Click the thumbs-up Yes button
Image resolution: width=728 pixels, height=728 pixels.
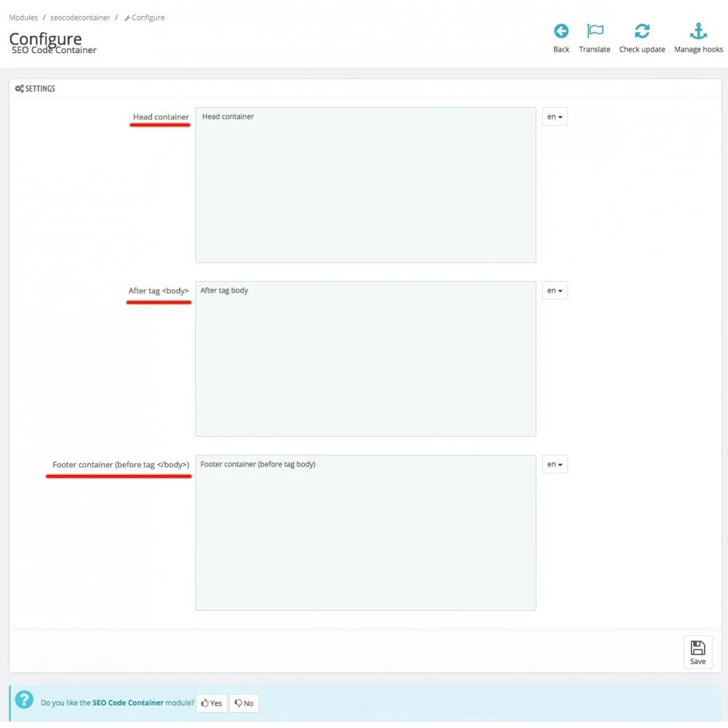pyautogui.click(x=211, y=703)
